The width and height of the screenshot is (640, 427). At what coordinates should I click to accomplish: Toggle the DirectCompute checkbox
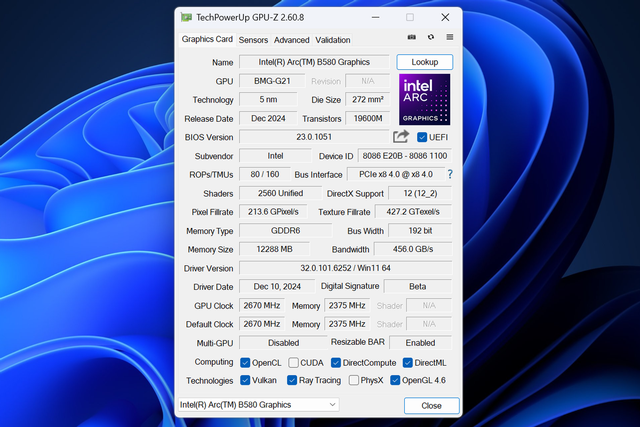click(336, 363)
